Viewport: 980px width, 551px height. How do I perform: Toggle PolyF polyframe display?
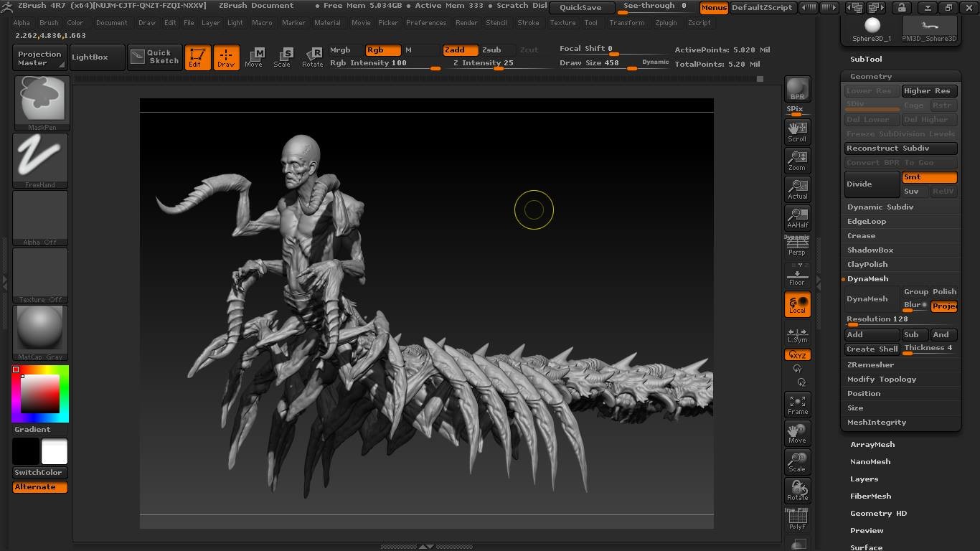pyautogui.click(x=797, y=519)
